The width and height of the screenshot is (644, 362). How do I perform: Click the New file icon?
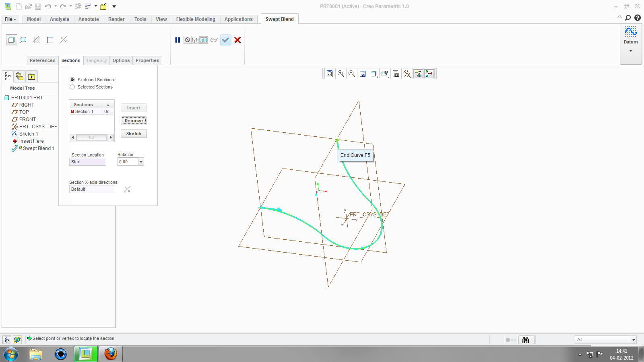click(x=19, y=6)
